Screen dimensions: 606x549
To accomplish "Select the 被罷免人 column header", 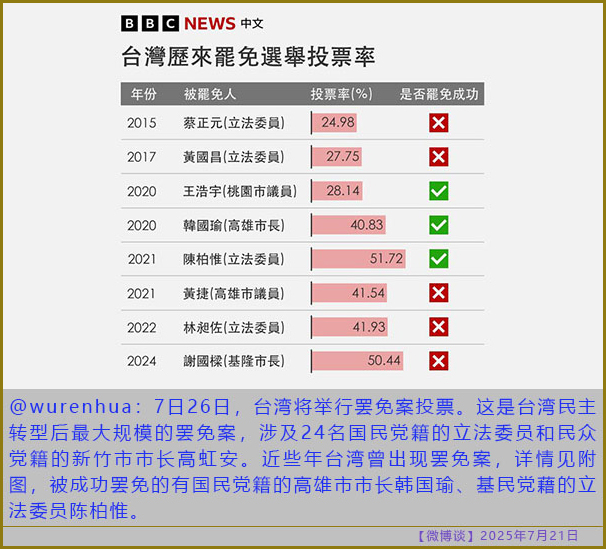I will [210, 94].
